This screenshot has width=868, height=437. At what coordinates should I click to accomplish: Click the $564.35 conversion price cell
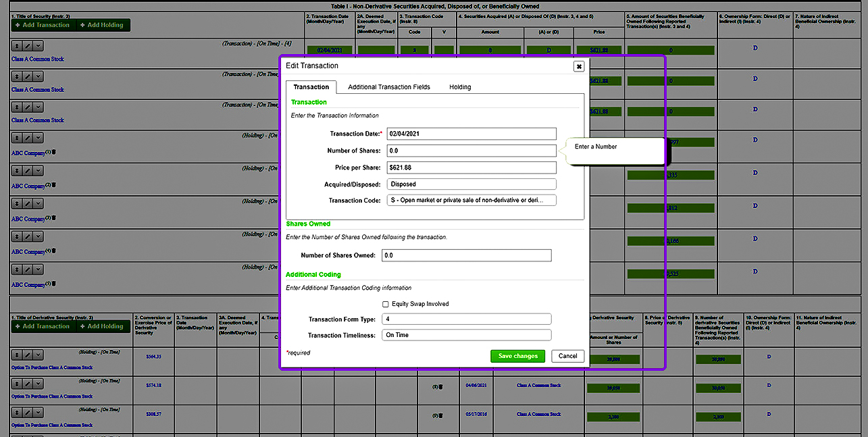(x=153, y=356)
